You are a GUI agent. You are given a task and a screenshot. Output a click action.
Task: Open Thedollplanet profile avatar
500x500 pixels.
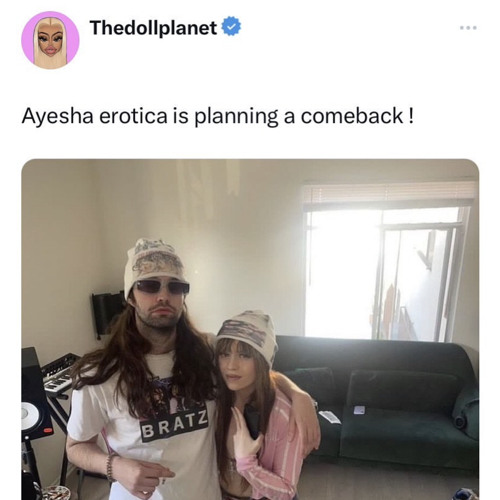(x=50, y=40)
